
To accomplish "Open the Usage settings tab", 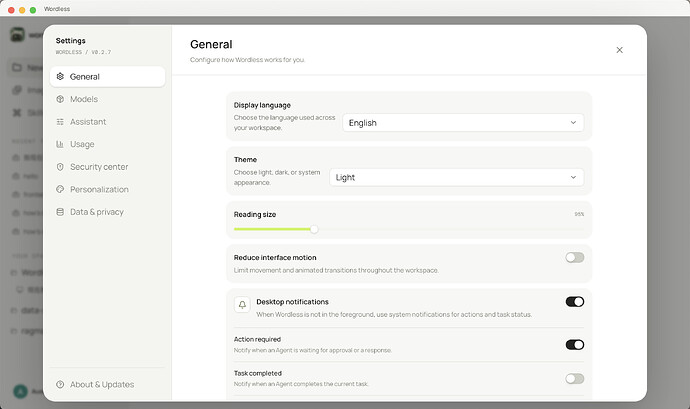I will tap(107, 144).
